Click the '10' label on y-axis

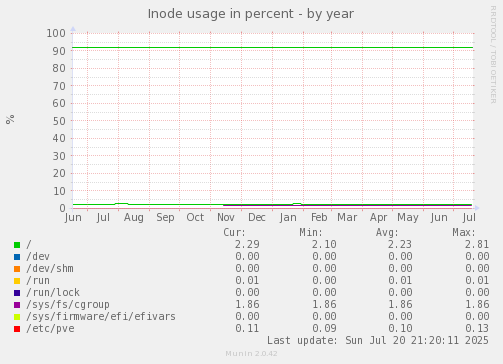pyautogui.click(x=59, y=191)
